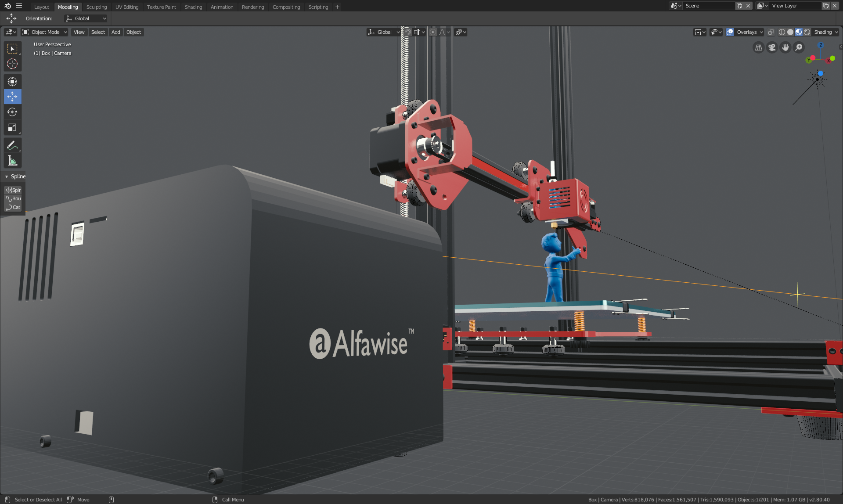Open the Object Mode dropdown
843x504 pixels.
coord(45,32)
